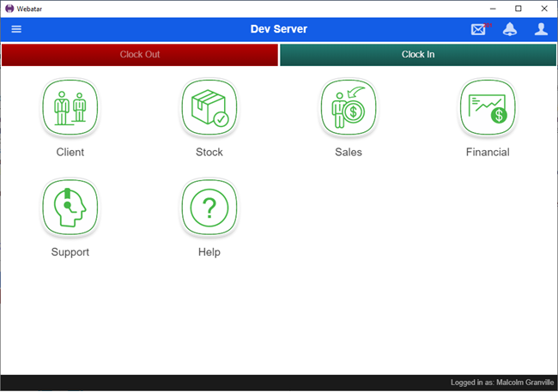Maximize the Webatar window
Screen dimensions: 558x392
pos(518,8)
